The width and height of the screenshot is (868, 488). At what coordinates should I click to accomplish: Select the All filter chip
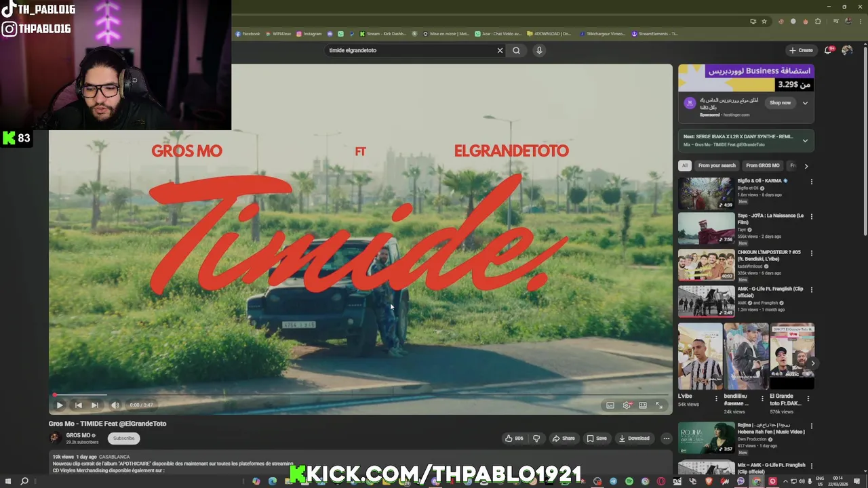tap(685, 165)
